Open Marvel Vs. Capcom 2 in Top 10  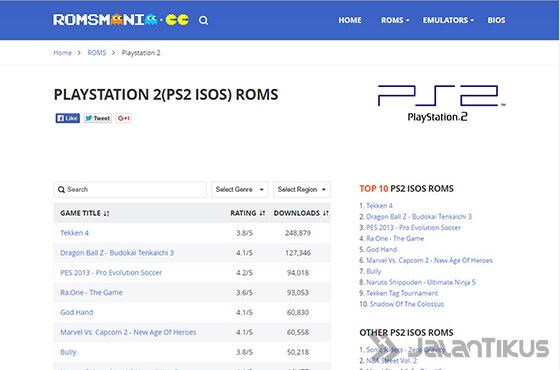coord(429,260)
